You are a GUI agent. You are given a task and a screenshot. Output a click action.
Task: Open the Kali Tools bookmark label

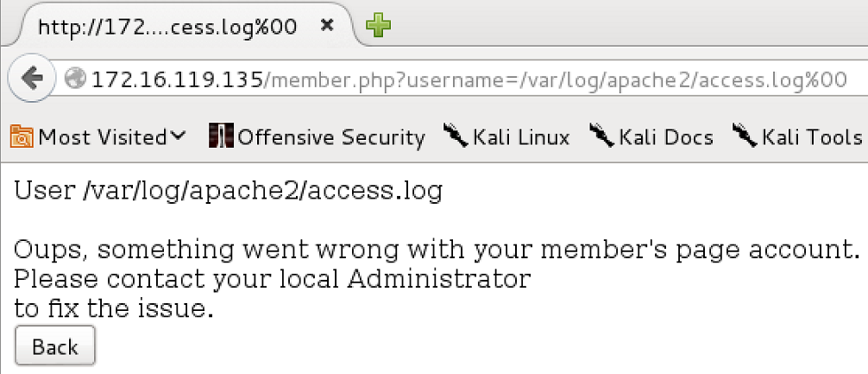coord(812,136)
